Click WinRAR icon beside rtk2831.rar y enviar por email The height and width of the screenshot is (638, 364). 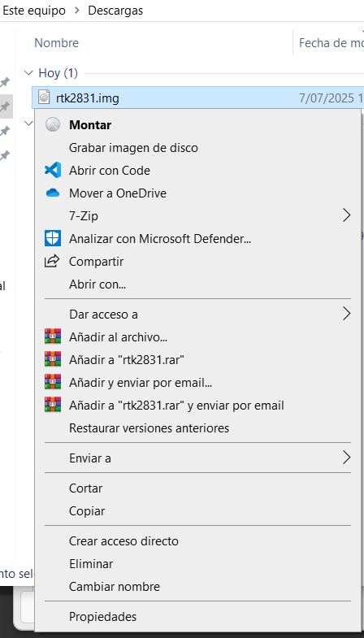point(53,406)
